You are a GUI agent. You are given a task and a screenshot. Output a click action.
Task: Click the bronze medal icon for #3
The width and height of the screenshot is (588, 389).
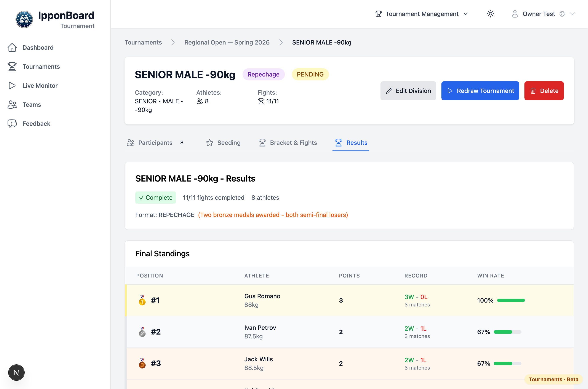142,363
